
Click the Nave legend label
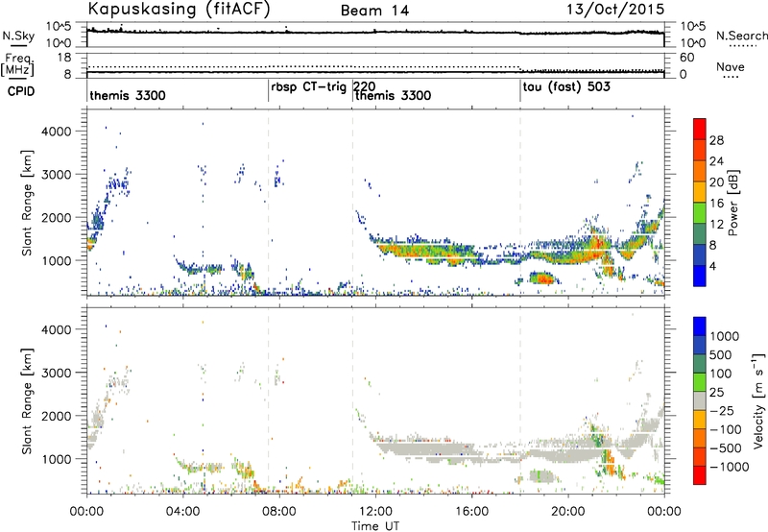click(x=731, y=67)
